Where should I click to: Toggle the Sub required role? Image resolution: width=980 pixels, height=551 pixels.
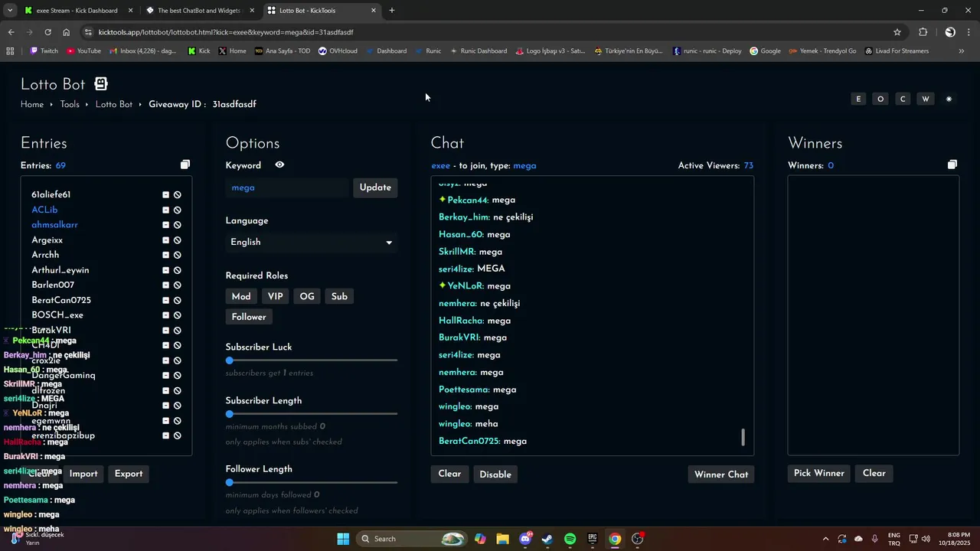339,296
